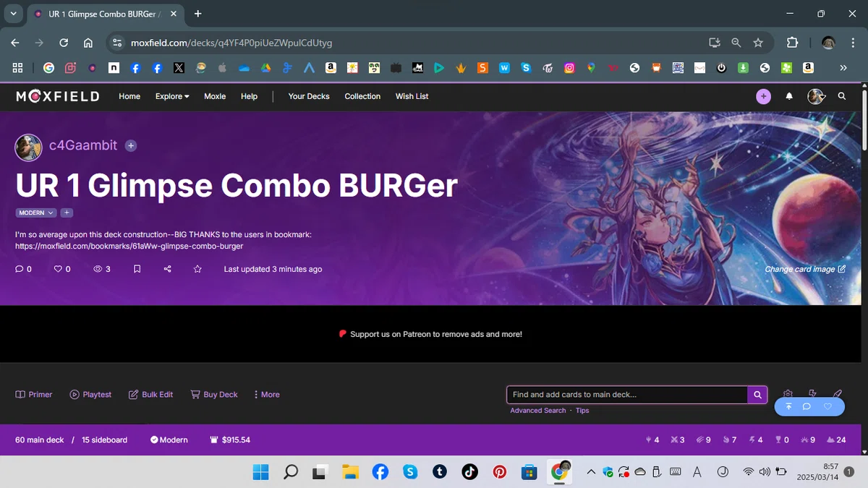Open search Tips
The image size is (868, 488).
[582, 411]
